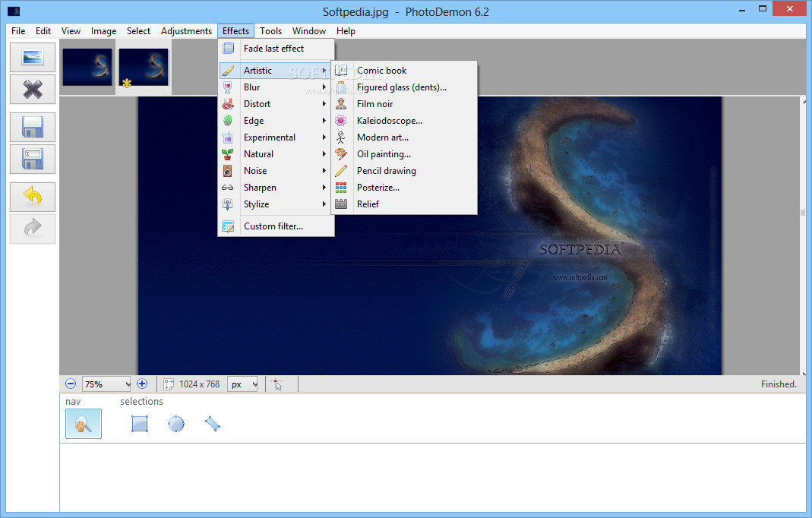Click the Save As floppy disk icon
The height and width of the screenshot is (518, 812).
pos(33,159)
